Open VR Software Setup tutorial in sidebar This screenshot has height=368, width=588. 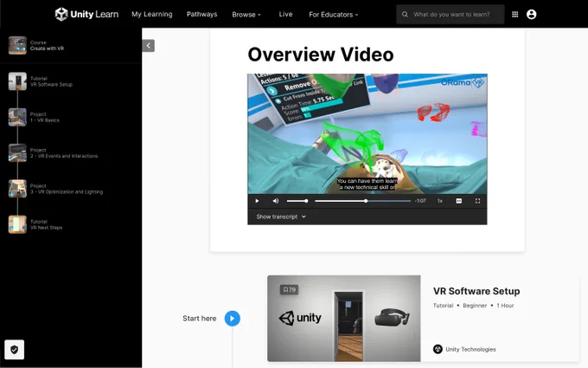pyautogui.click(x=51, y=81)
